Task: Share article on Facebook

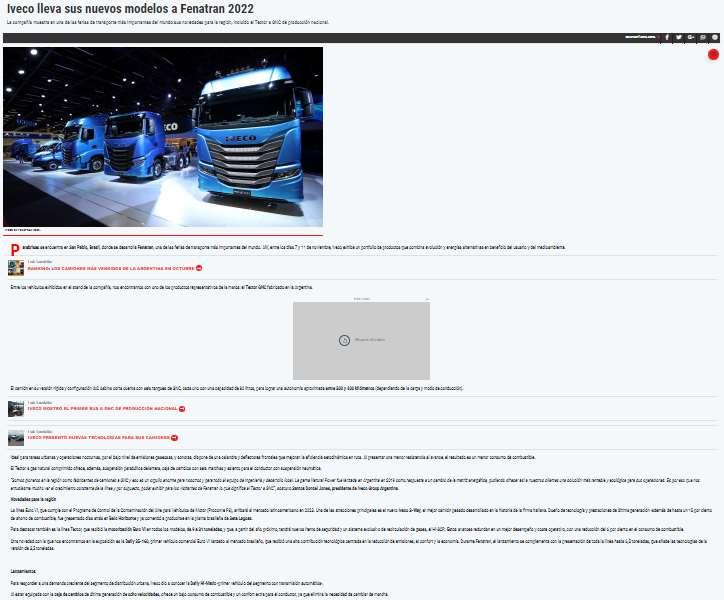Action: pyautogui.click(x=667, y=37)
